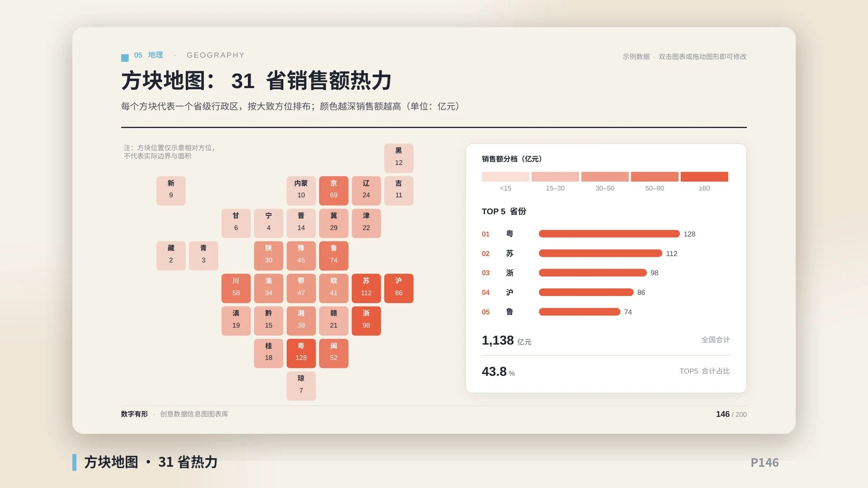Click the TOP 5 省份 heading
The image size is (868, 488).
tap(504, 211)
